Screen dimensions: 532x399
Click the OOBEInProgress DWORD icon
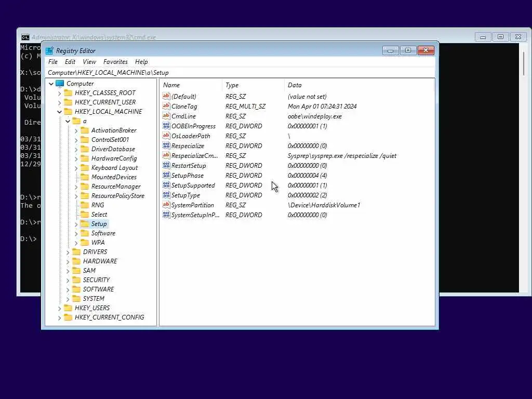coord(166,126)
